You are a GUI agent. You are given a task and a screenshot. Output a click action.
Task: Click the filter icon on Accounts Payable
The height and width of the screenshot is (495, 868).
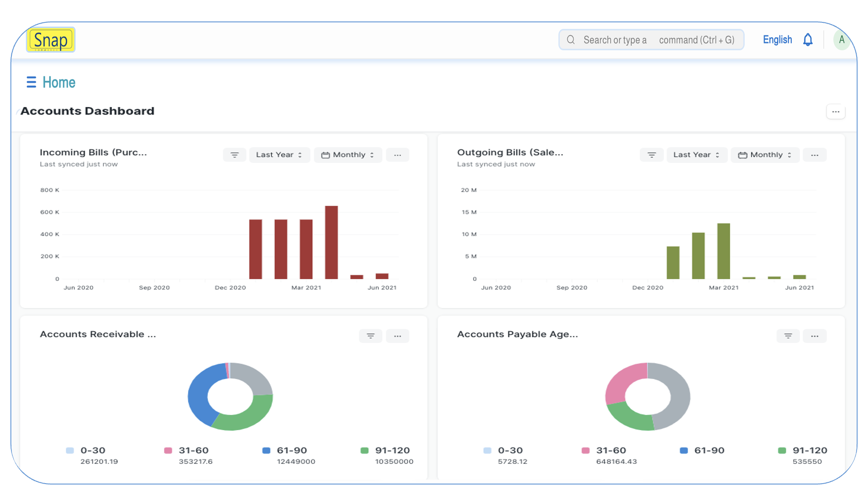tap(787, 336)
